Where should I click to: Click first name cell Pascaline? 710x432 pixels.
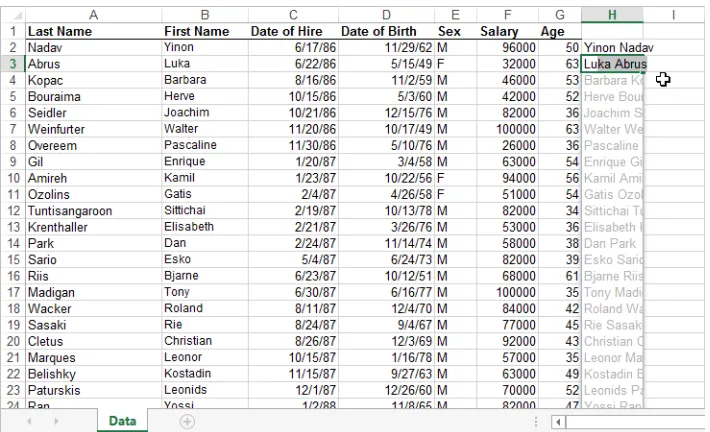point(205,145)
